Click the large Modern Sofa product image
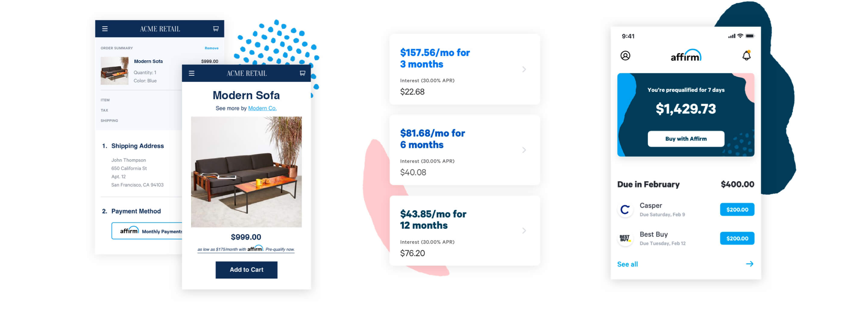This screenshot has height=325, width=868. tap(246, 172)
